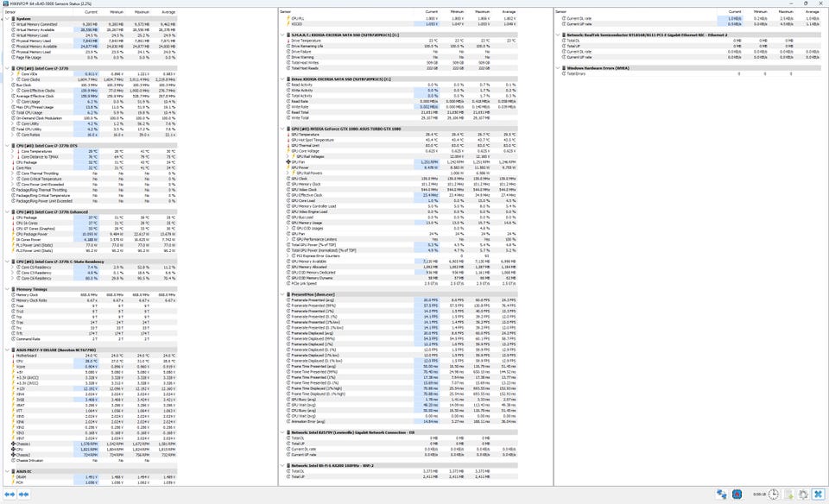
Task: Click the thermometer icon beside GPU Temperature
Action: tap(288, 134)
